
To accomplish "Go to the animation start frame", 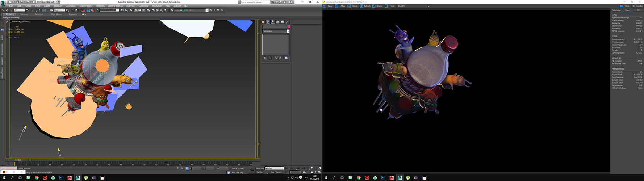I will (287, 168).
